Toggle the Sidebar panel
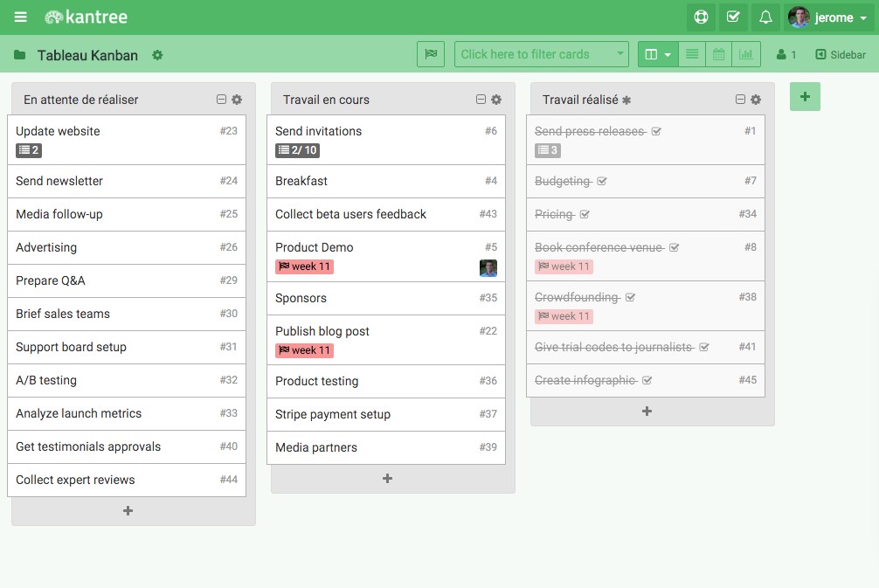879x588 pixels. 841,55
